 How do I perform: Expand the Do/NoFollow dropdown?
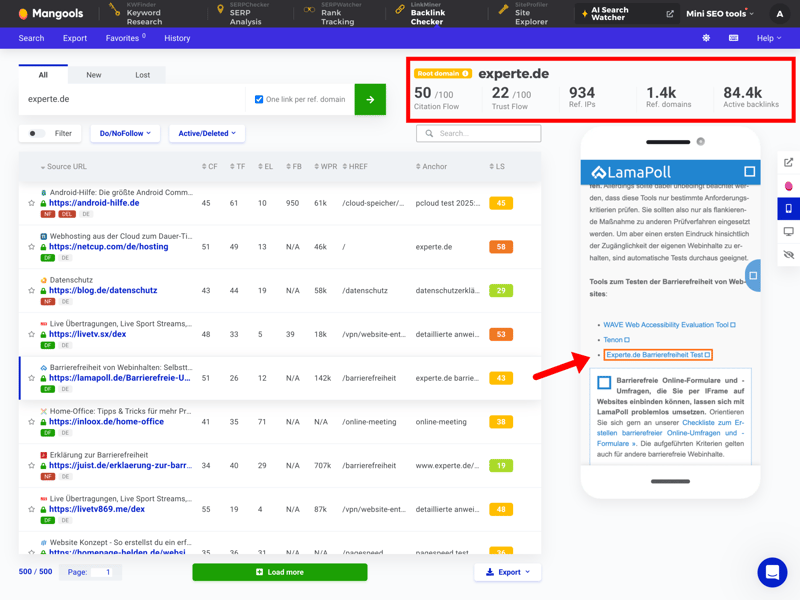(x=125, y=133)
